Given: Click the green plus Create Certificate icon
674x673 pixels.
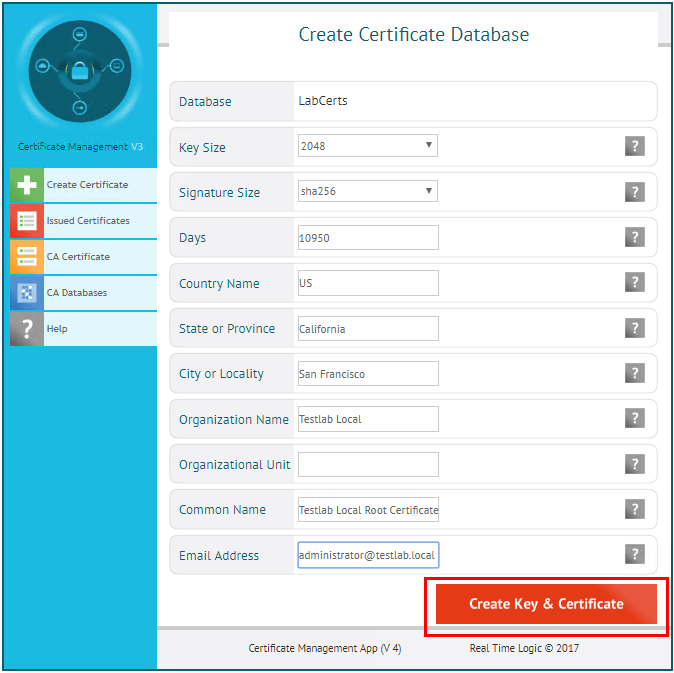Looking at the screenshot, I should click(x=27, y=185).
